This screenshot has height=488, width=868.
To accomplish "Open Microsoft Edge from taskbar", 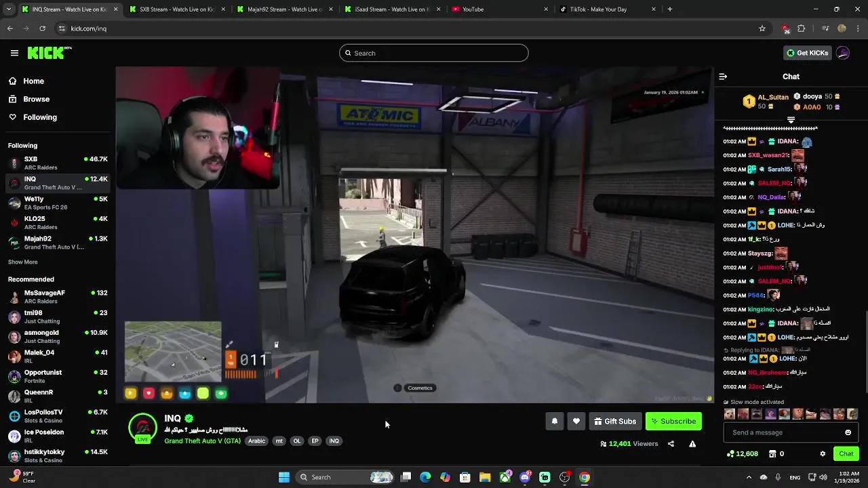I will click(x=425, y=477).
